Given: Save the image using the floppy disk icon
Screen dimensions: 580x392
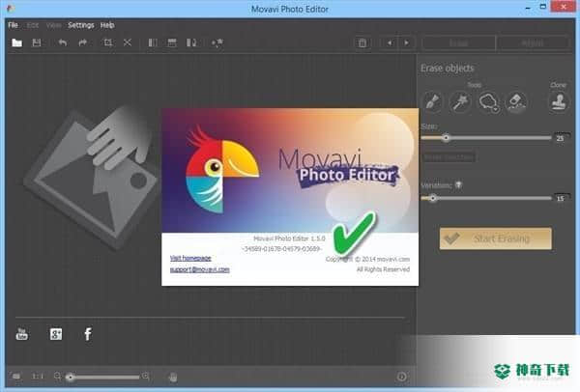Looking at the screenshot, I should [x=37, y=42].
